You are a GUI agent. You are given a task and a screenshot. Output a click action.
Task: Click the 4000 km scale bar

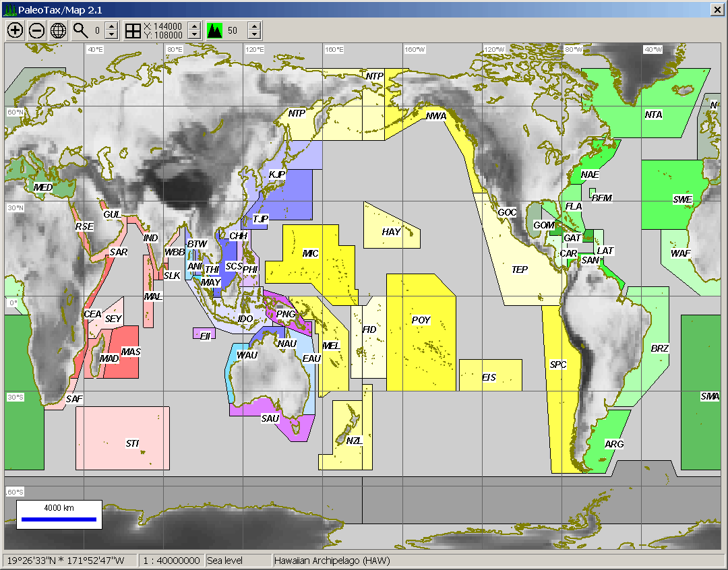click(59, 519)
